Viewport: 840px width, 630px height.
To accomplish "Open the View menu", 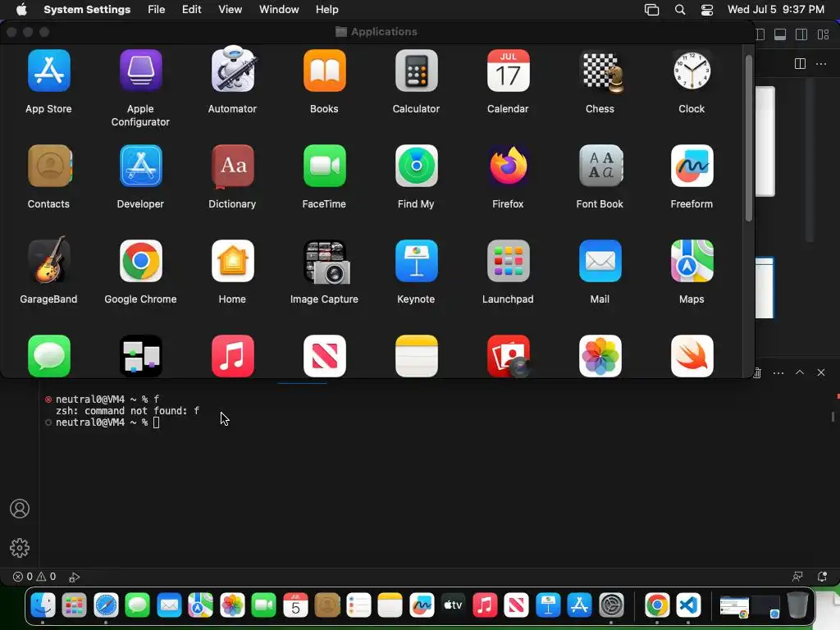I will point(230,10).
